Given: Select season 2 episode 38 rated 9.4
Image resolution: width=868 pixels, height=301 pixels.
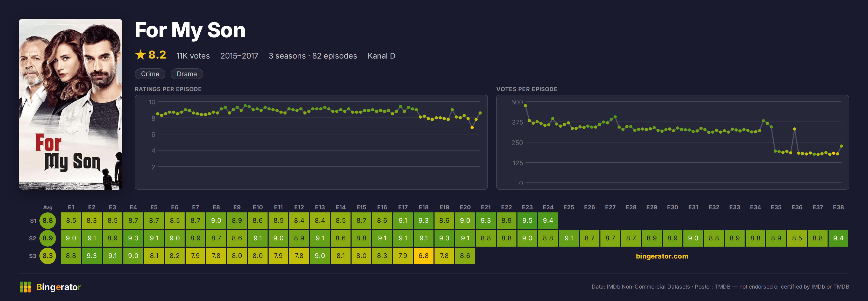Looking at the screenshot, I should coord(838,238).
